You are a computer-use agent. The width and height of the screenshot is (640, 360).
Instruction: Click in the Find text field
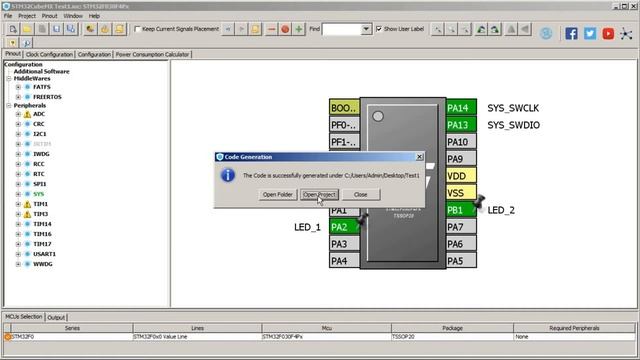tap(342, 29)
